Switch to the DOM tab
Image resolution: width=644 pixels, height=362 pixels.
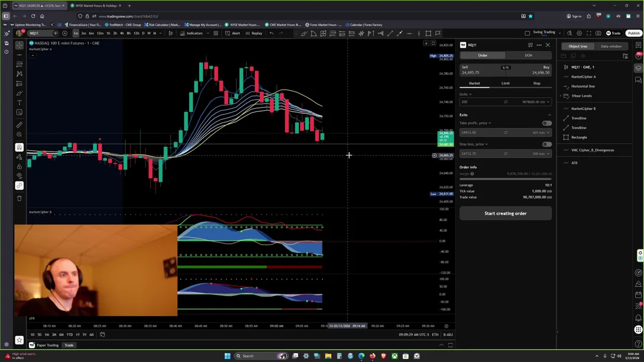coord(528,55)
